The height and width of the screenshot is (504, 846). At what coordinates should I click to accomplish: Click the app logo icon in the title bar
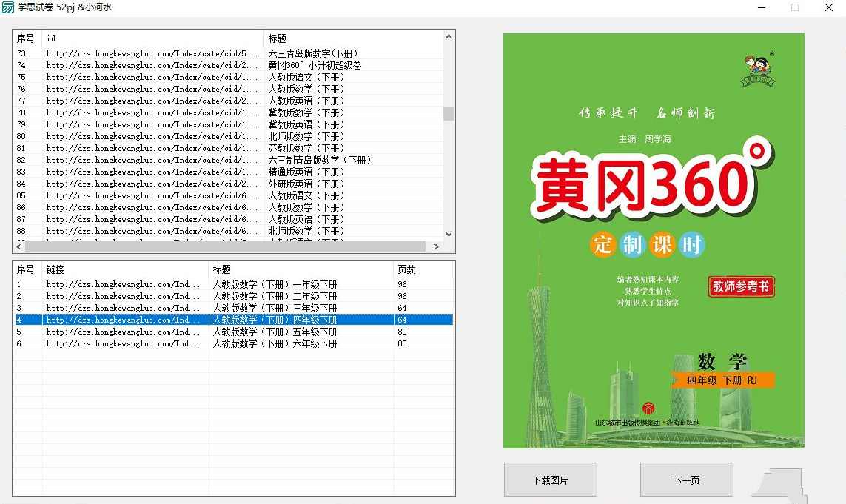tap(9, 8)
